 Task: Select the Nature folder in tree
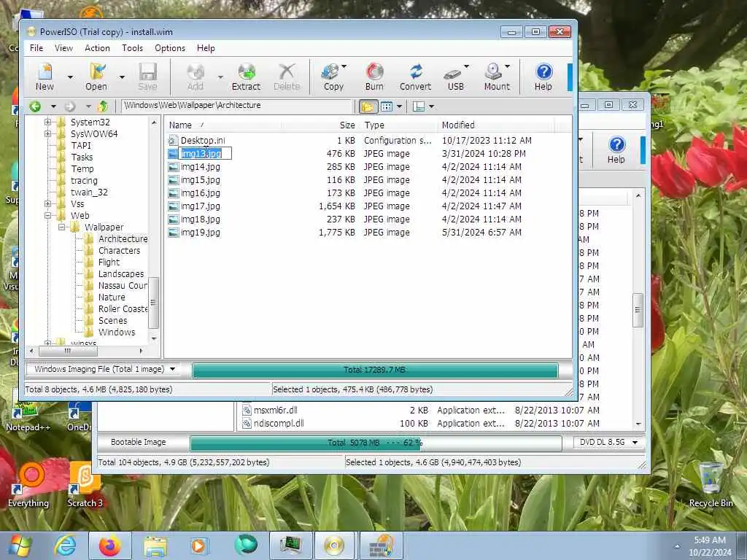point(112,297)
